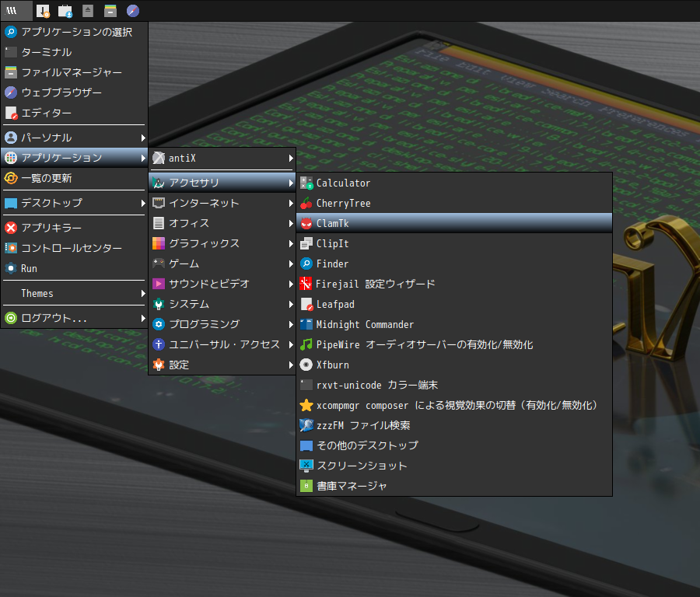The width and height of the screenshot is (700, 597).
Task: Expand the ログアウト submenu arrow
Action: [x=143, y=318]
